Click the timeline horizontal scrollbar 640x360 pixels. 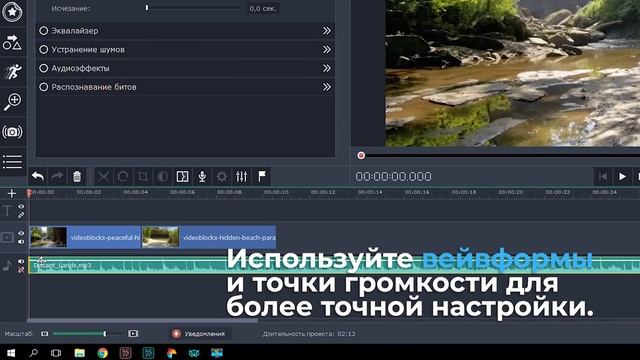click(x=142, y=320)
